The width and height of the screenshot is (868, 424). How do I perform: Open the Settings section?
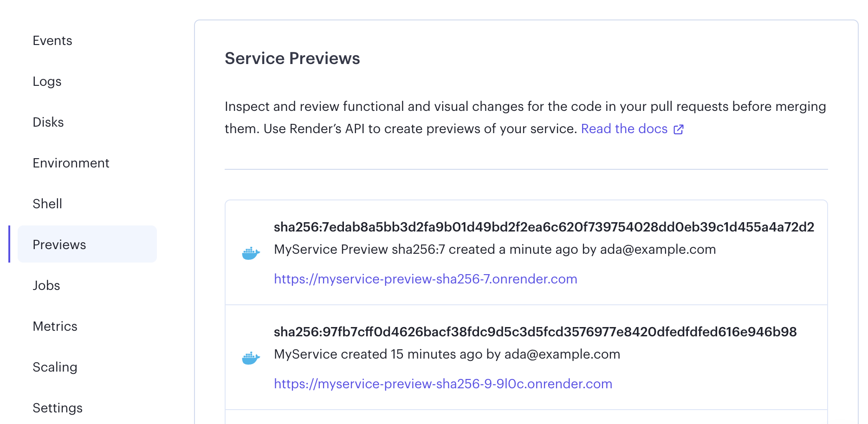click(x=58, y=408)
